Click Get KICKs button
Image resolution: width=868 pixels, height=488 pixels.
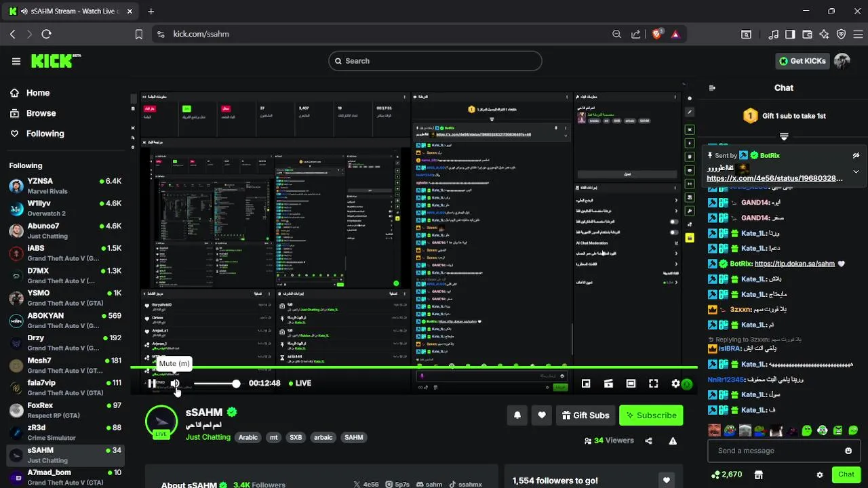point(803,61)
